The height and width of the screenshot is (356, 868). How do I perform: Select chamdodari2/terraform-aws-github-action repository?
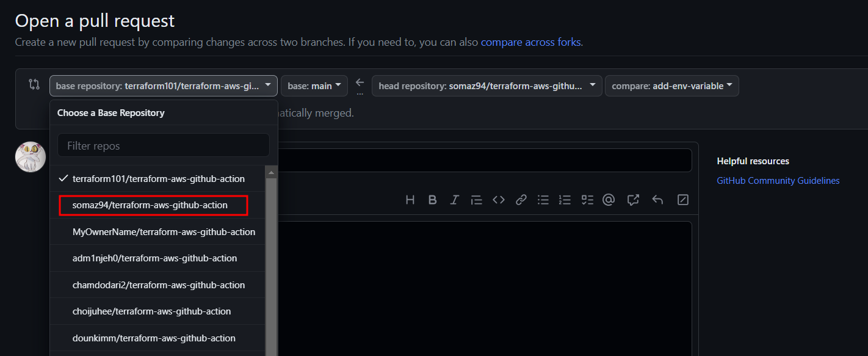[x=158, y=285]
